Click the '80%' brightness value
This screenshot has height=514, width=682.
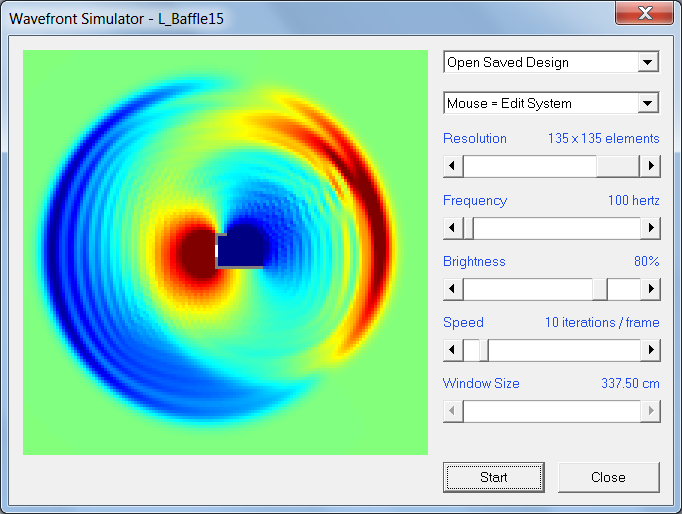coord(647,261)
